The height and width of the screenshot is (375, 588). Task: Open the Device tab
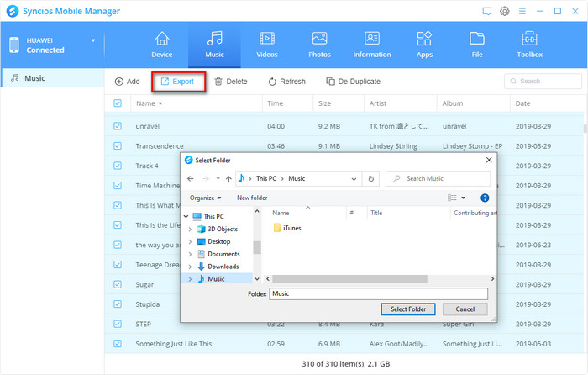click(x=162, y=45)
